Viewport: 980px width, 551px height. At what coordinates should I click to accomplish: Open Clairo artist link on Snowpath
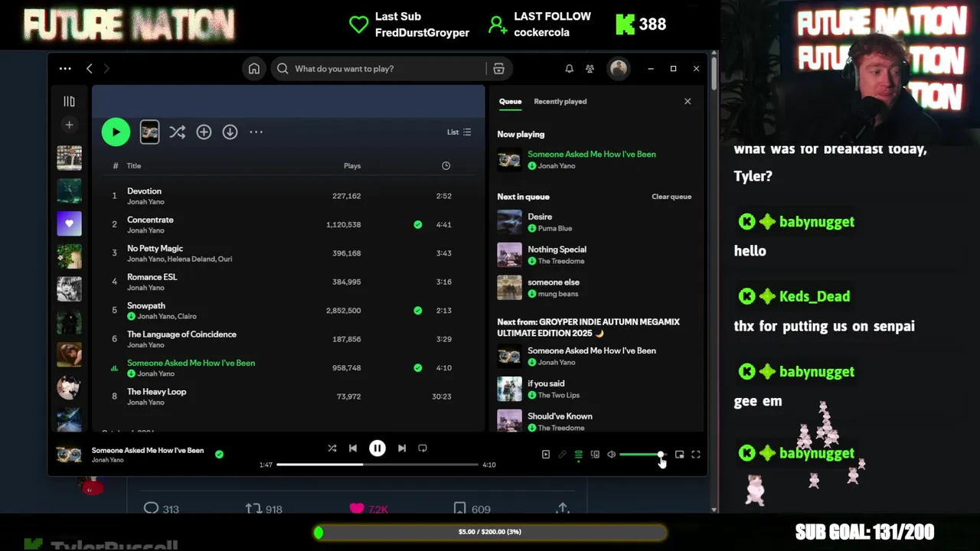(188, 316)
